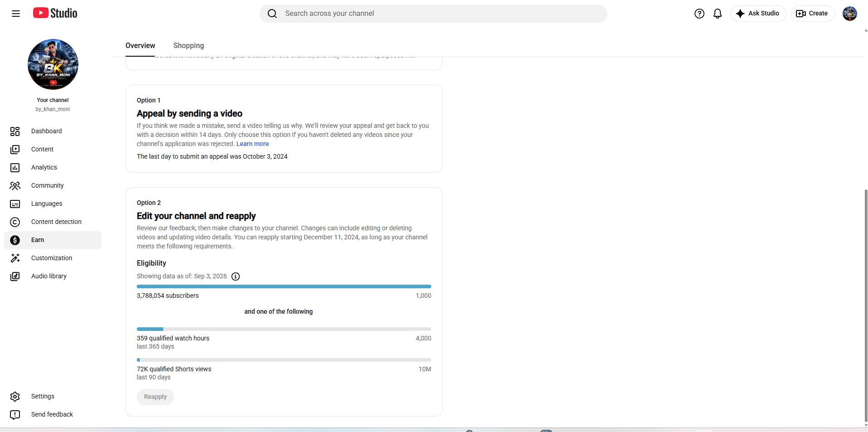Click the Dashboard grid icon

(x=15, y=131)
